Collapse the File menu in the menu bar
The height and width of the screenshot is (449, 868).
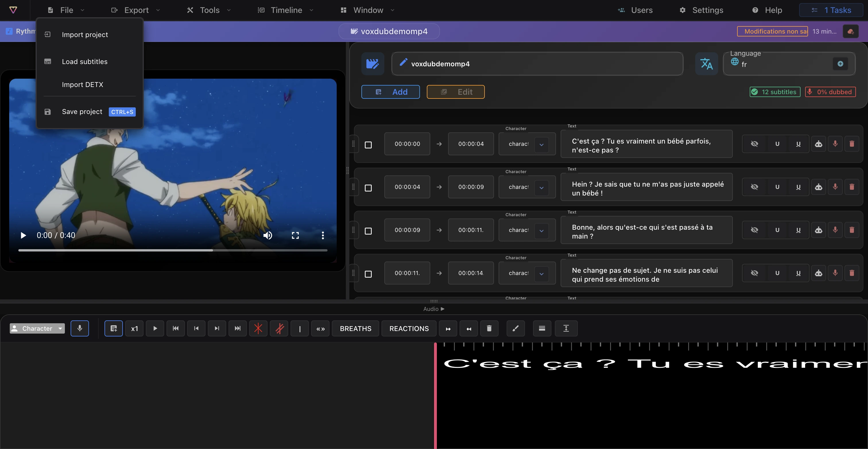66,10
